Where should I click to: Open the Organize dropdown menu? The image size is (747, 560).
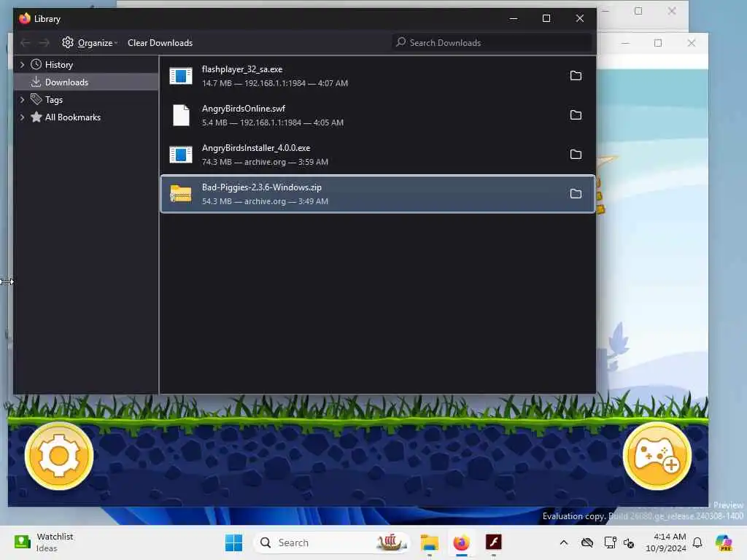click(90, 43)
